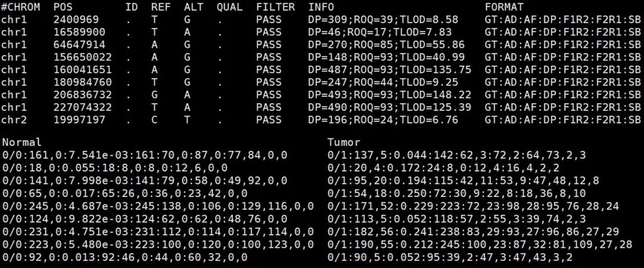This screenshot has width=644, height=268.
Task: Click the INFO column header
Action: 321,7
